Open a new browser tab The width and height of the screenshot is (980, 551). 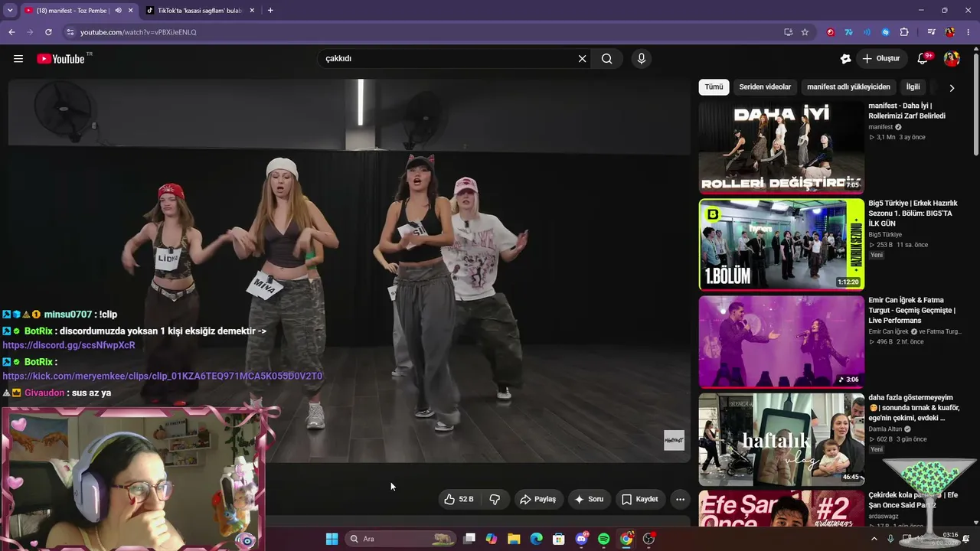click(x=270, y=10)
